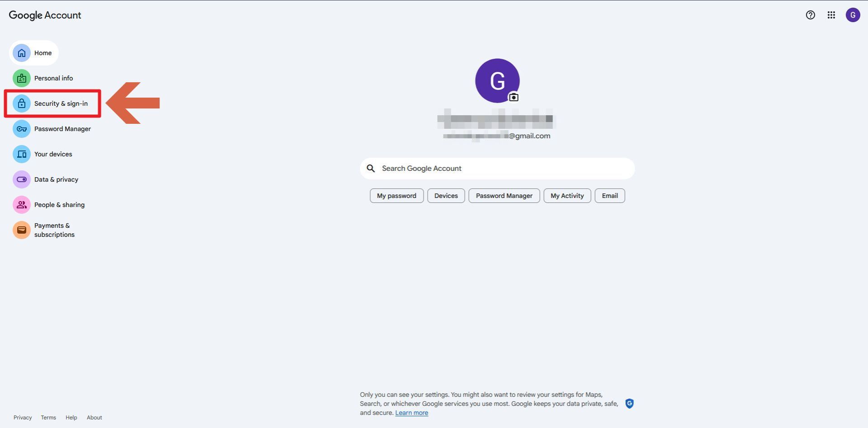Select Home in the left navigation

click(42, 53)
